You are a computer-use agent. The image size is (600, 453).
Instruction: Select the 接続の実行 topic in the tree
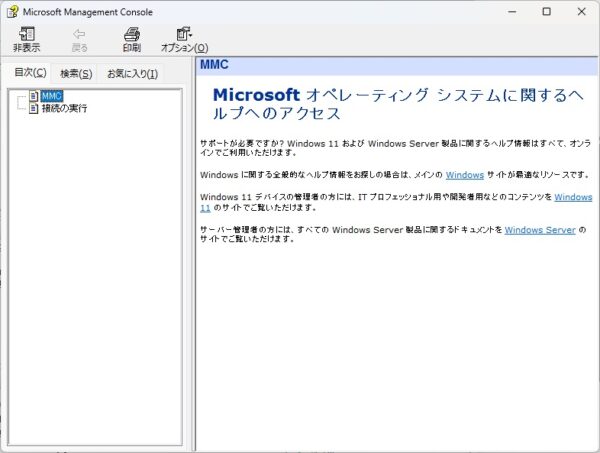(x=64, y=108)
